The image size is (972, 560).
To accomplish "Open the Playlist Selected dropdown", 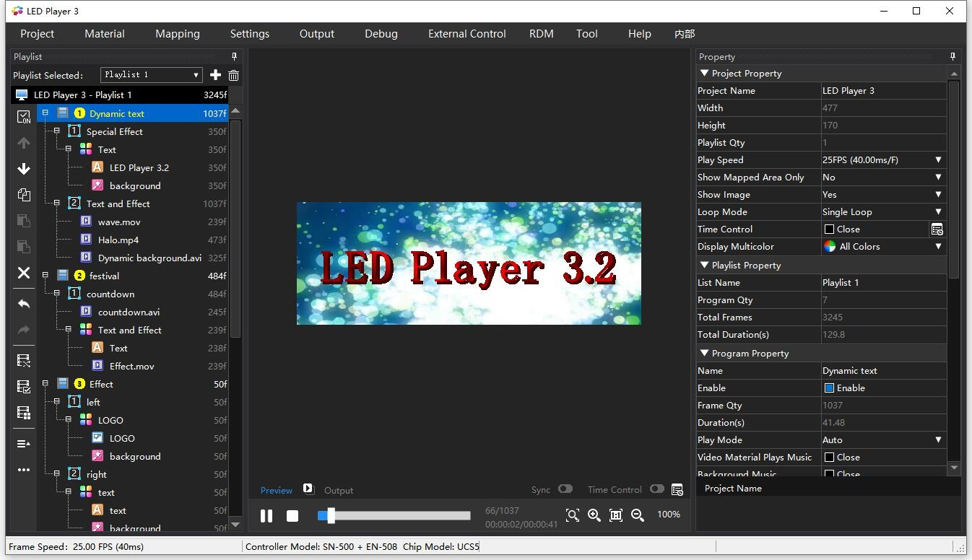I will (x=151, y=75).
